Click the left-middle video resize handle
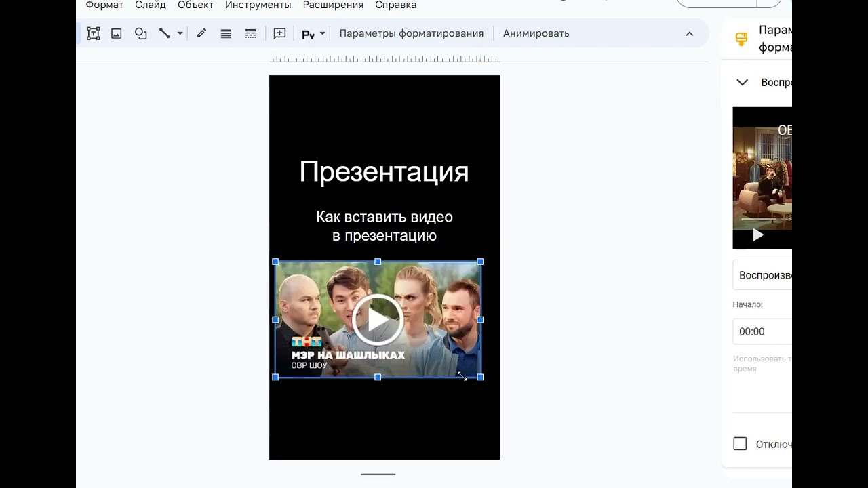This screenshot has width=868, height=488. (275, 319)
